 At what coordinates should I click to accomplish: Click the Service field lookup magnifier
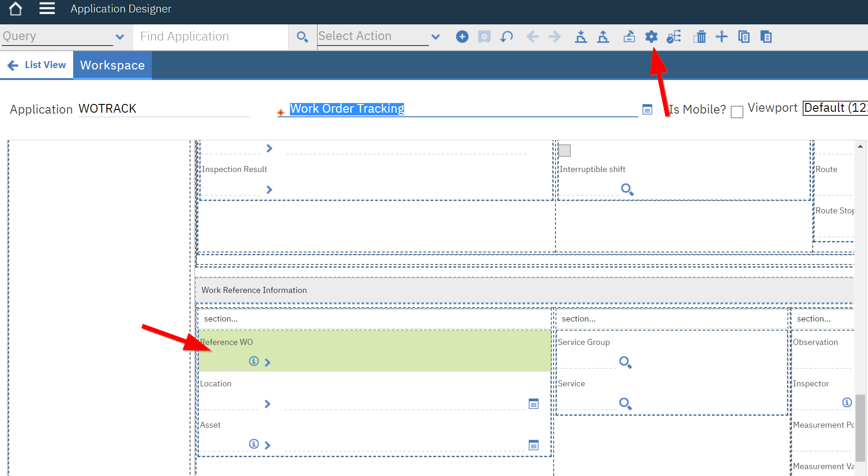point(625,404)
